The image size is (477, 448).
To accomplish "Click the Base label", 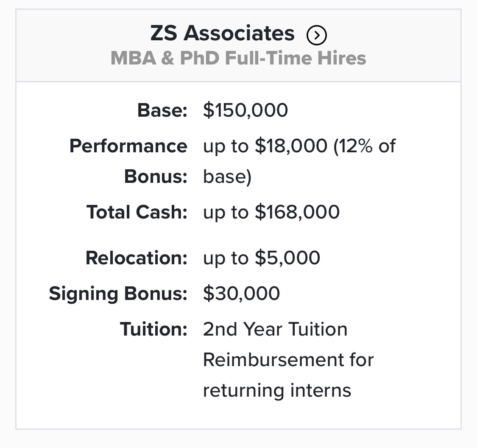I will (x=162, y=110).
